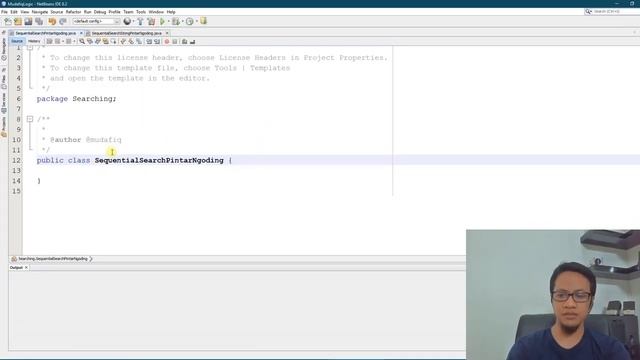Click the Profile Project clock icon
The height and width of the screenshot is (360, 640).
189,21
